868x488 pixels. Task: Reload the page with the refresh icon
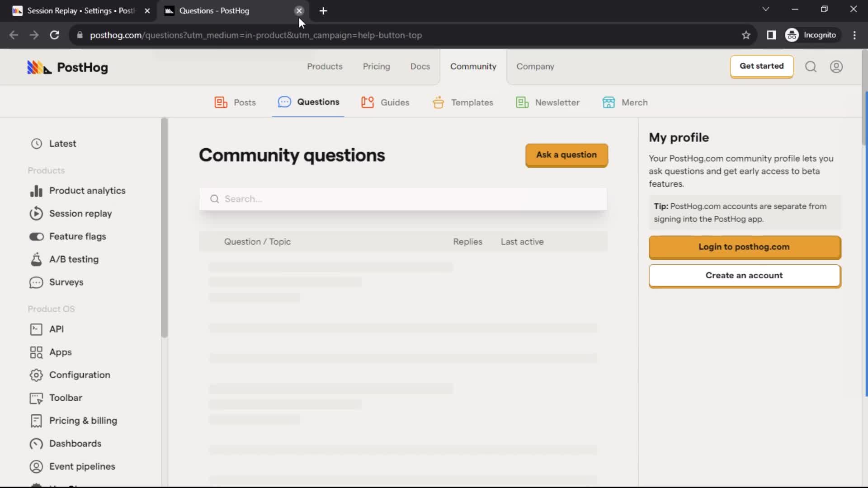coord(54,35)
